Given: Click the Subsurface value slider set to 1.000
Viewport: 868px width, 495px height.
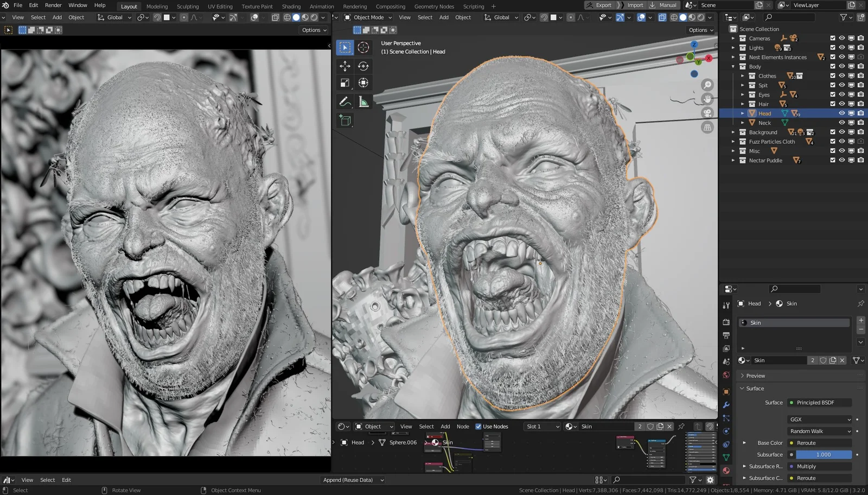Looking at the screenshot, I should [823, 454].
